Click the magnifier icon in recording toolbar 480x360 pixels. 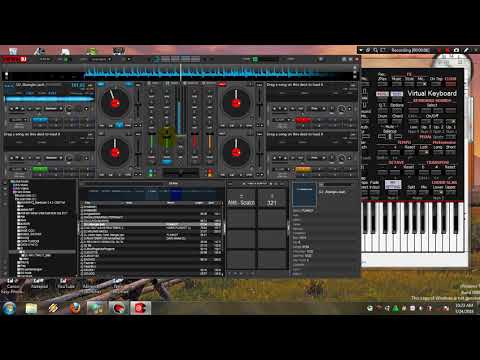click(x=376, y=50)
